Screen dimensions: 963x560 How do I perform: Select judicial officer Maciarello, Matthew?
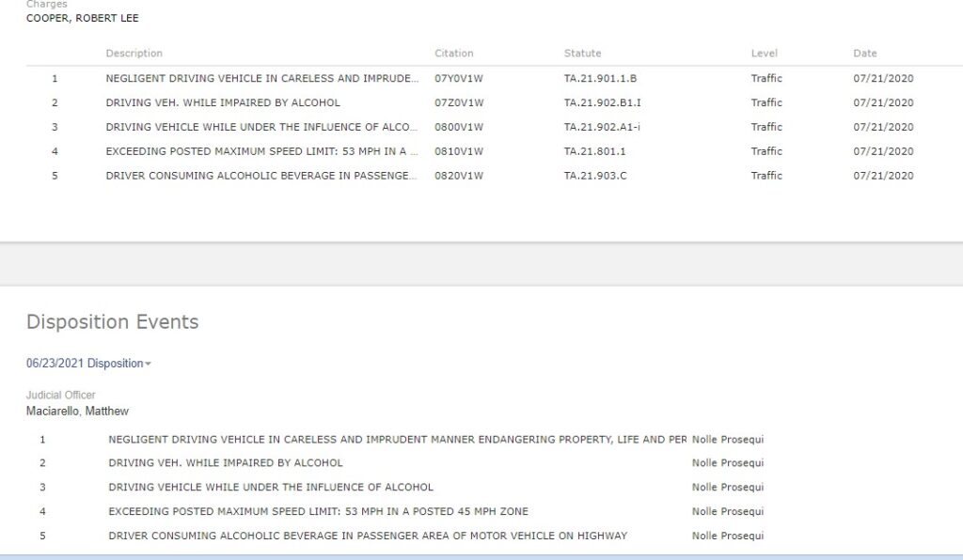[77, 411]
